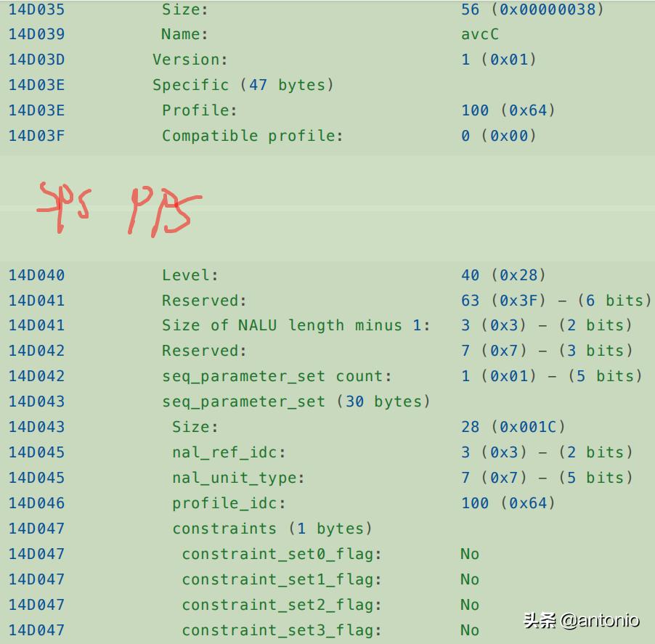Click the constraint_set3_flag entry
This screenshot has height=644, width=655.
pyautogui.click(x=282, y=630)
